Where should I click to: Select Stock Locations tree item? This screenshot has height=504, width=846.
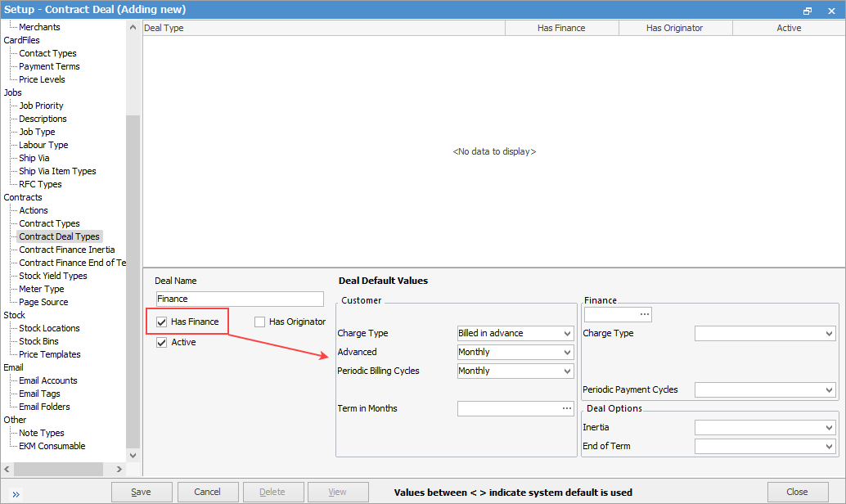(49, 328)
